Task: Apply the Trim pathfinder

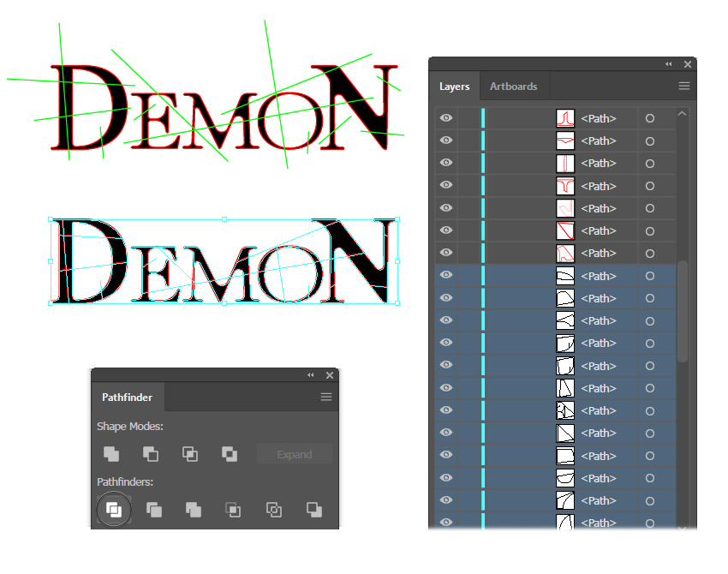Action: pos(153,510)
